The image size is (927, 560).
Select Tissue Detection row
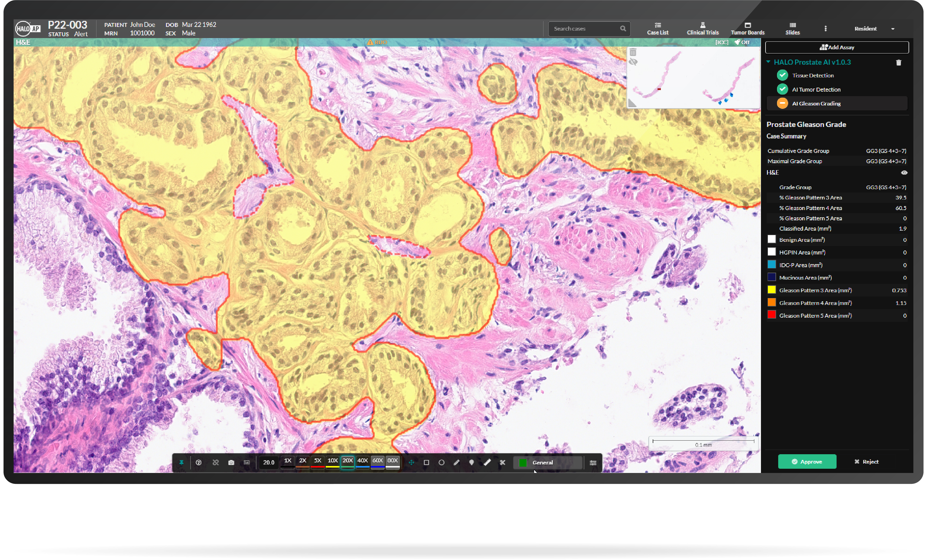pyautogui.click(x=837, y=75)
